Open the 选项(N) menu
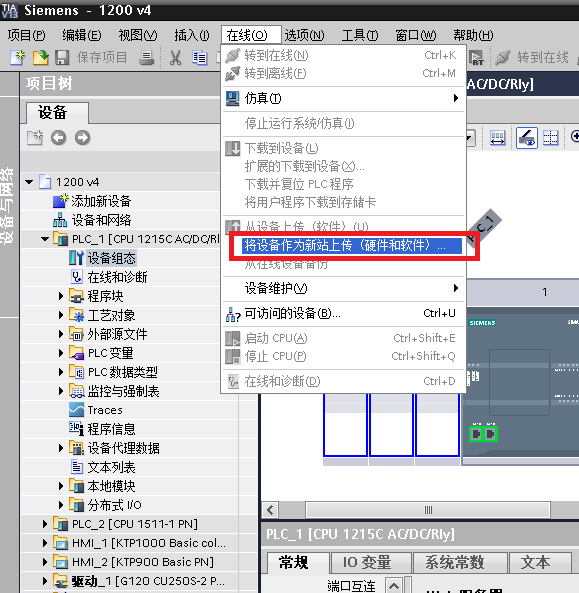 pyautogui.click(x=304, y=35)
